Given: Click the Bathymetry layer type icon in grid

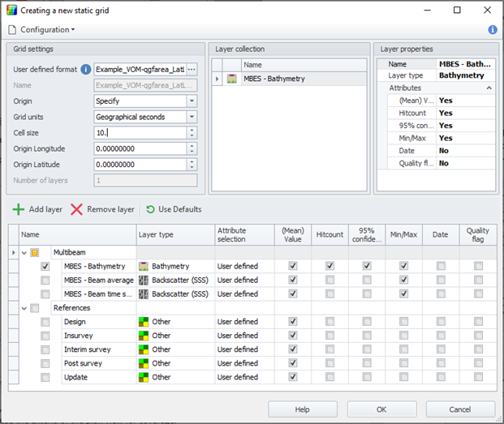Looking at the screenshot, I should tap(144, 266).
